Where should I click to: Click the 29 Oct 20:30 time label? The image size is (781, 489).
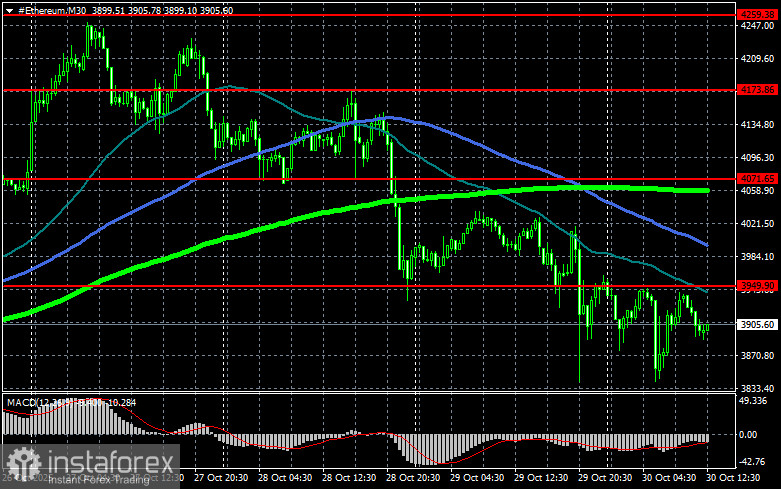[x=605, y=478]
